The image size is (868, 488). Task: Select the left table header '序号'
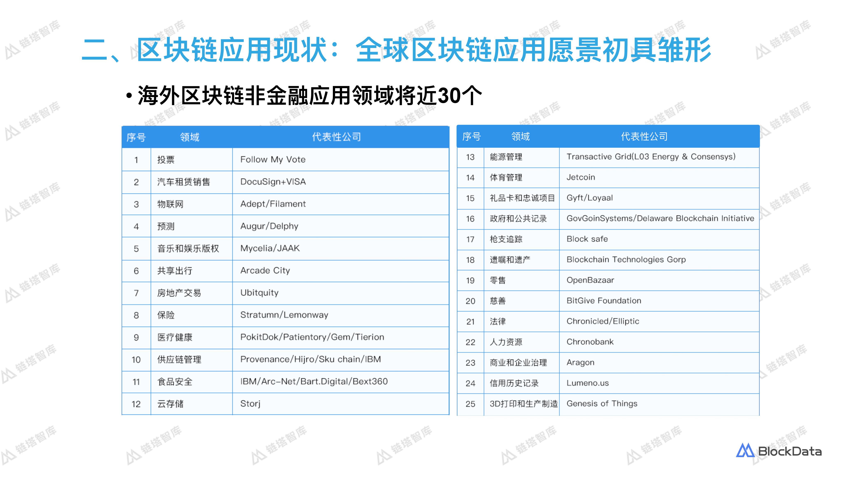pos(136,137)
